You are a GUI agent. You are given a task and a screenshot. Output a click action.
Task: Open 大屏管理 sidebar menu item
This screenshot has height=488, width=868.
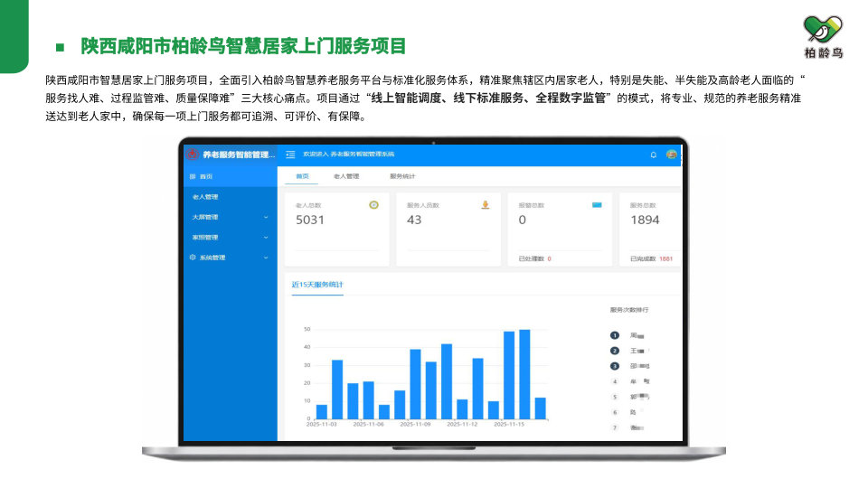(231, 218)
